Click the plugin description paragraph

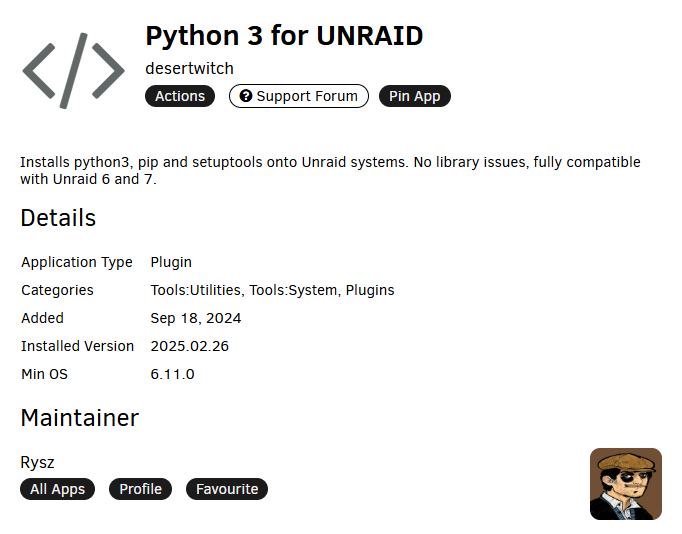pos(331,170)
